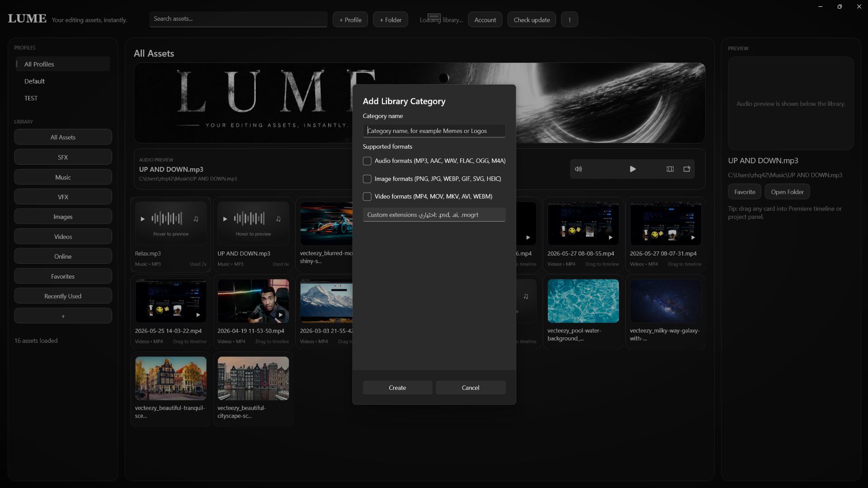Viewport: 868px width, 488px height.
Task: Click the Search assets field
Action: pos(238,19)
